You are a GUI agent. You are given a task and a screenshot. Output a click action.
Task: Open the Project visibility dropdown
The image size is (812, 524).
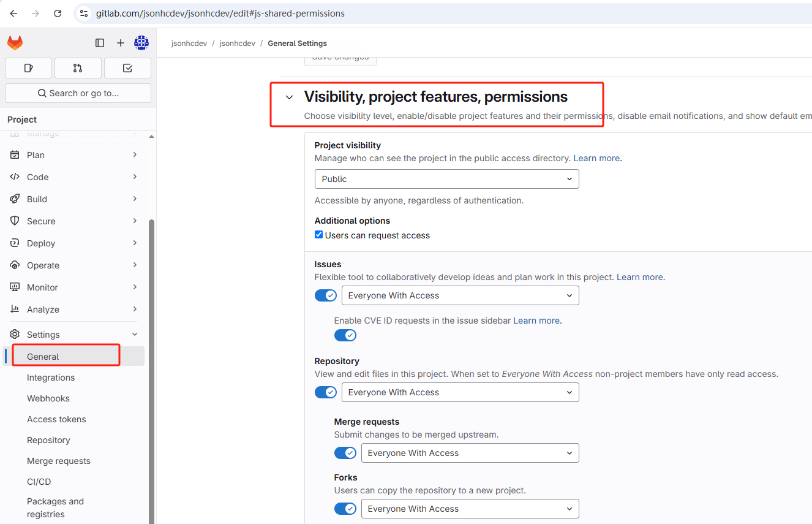(x=446, y=179)
